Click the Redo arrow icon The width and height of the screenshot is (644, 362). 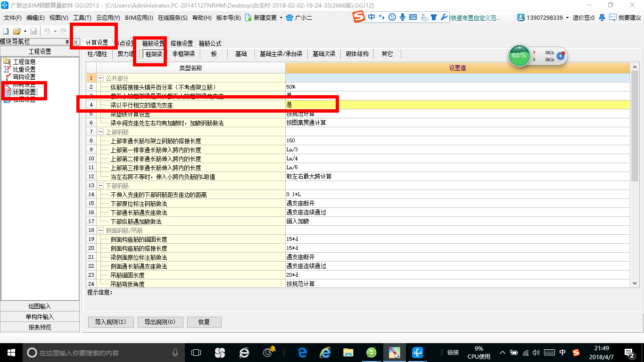tap(63, 31)
